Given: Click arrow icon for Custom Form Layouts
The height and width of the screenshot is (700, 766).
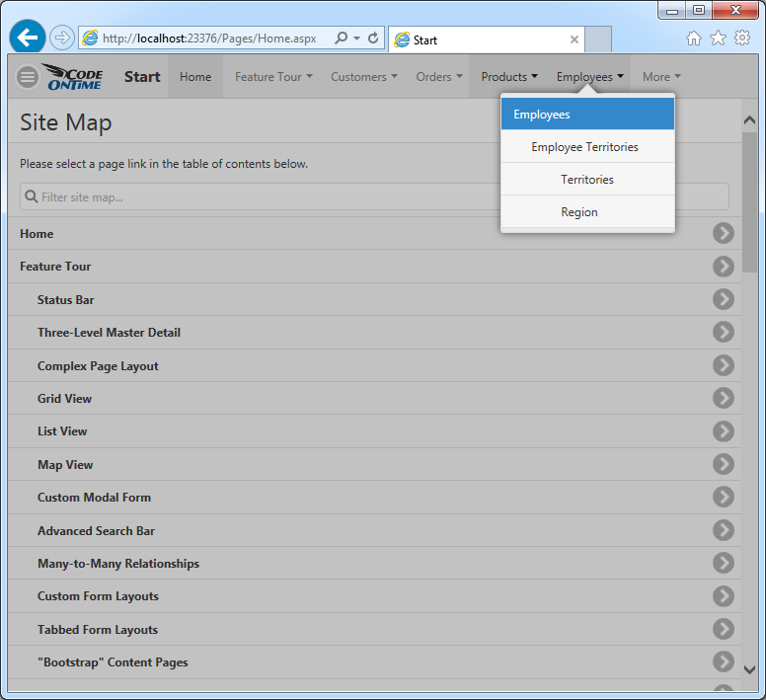Looking at the screenshot, I should [x=724, y=596].
